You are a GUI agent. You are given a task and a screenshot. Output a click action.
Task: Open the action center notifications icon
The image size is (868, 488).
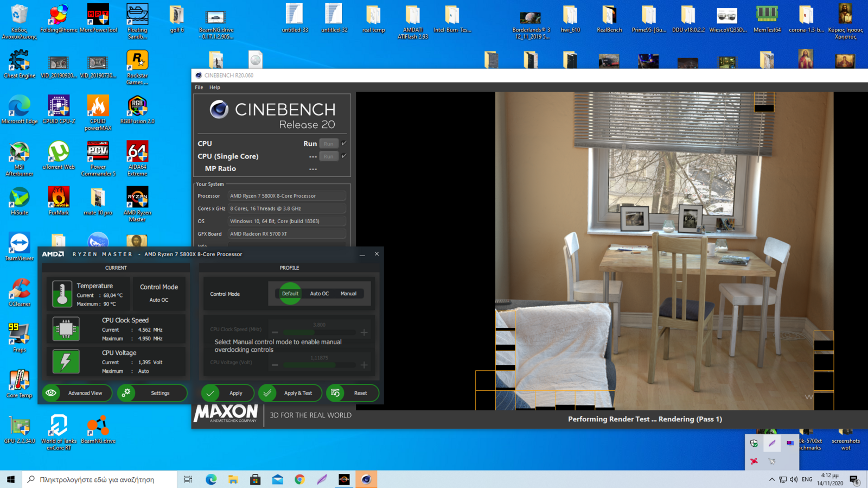click(854, 479)
